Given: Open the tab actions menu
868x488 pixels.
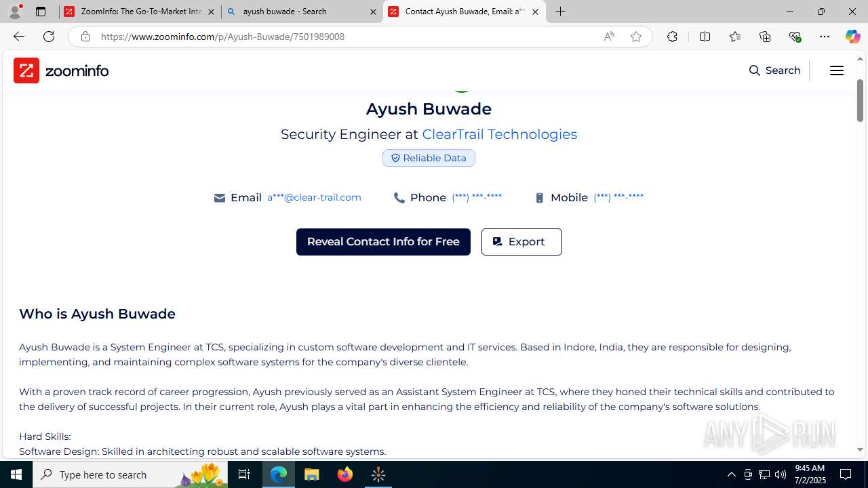Looking at the screenshot, I should click(x=41, y=12).
